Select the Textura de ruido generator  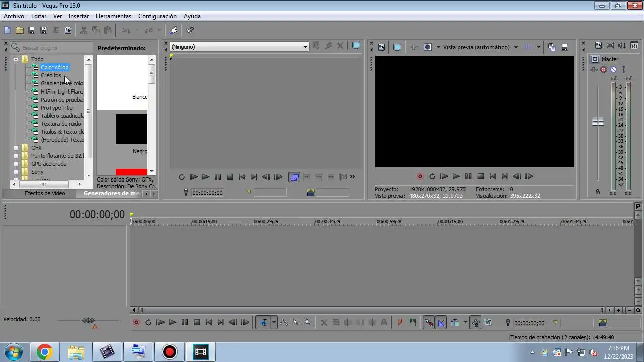click(61, 124)
